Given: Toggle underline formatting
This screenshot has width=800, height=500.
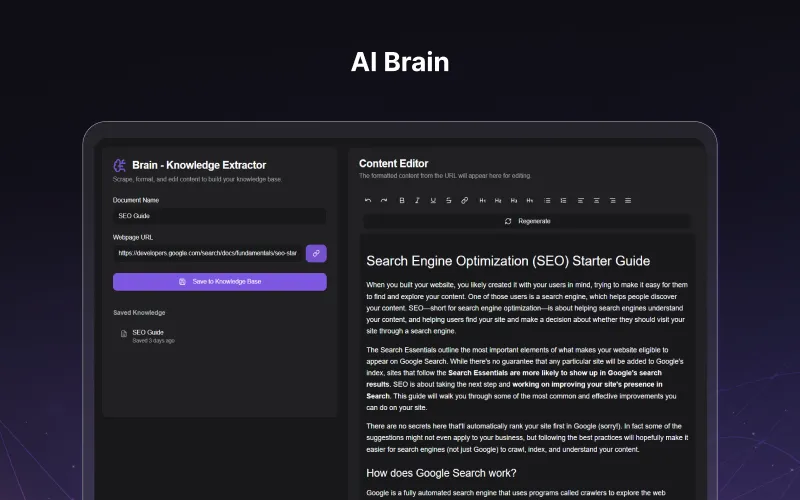Looking at the screenshot, I should [433, 200].
